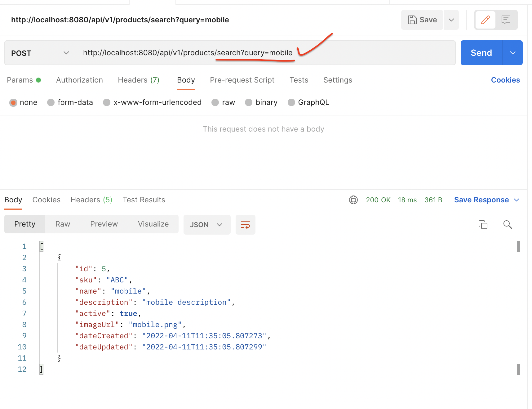Click the Save button with disk icon
This screenshot has width=532, height=409.
click(422, 20)
